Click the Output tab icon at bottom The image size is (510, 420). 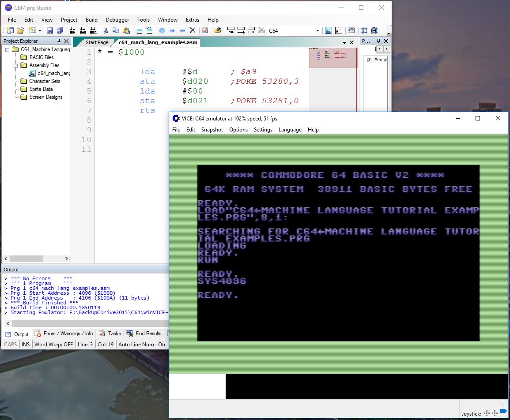coord(8,334)
